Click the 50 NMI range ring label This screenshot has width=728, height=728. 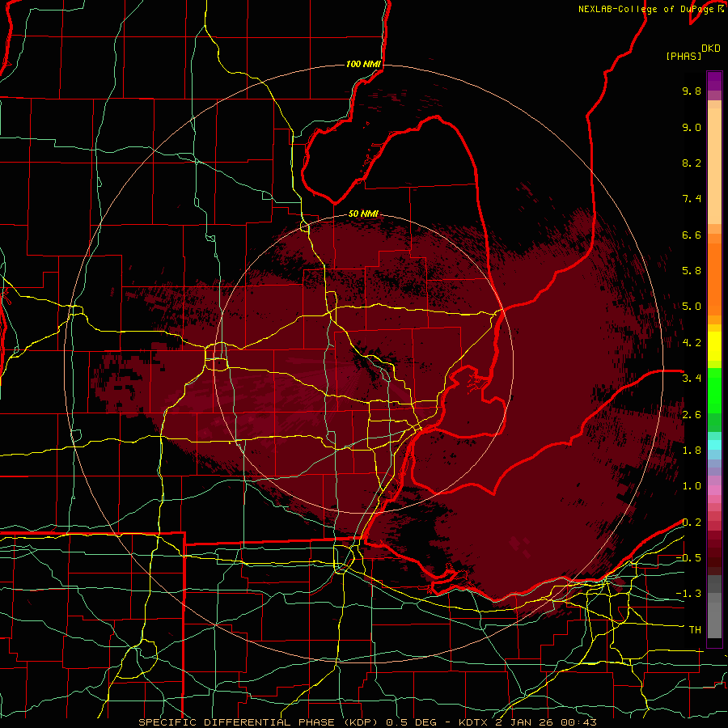pyautogui.click(x=363, y=214)
